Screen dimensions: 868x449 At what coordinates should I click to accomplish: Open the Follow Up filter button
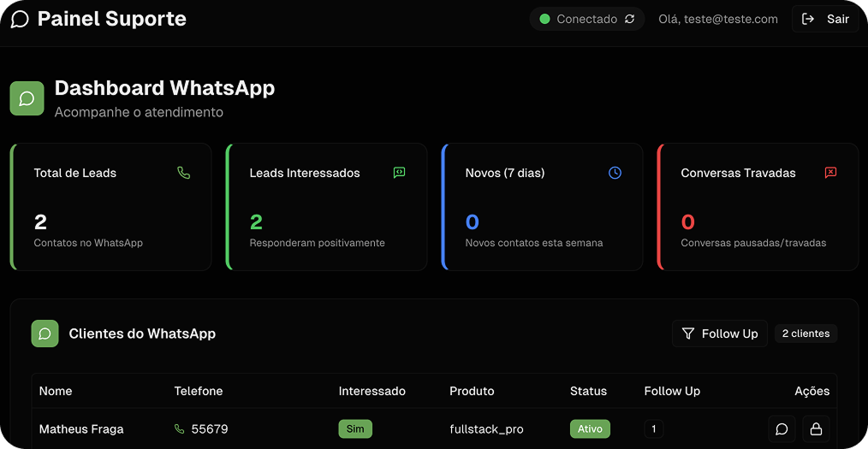(720, 334)
